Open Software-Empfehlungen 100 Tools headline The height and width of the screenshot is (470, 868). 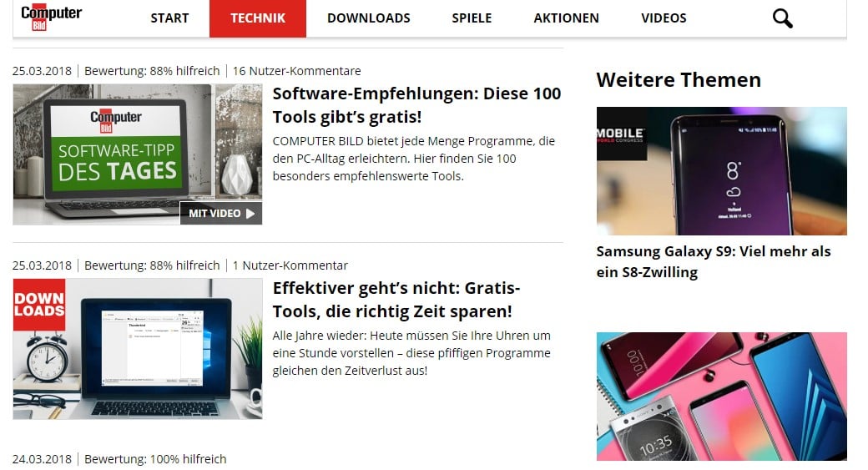tap(416, 105)
